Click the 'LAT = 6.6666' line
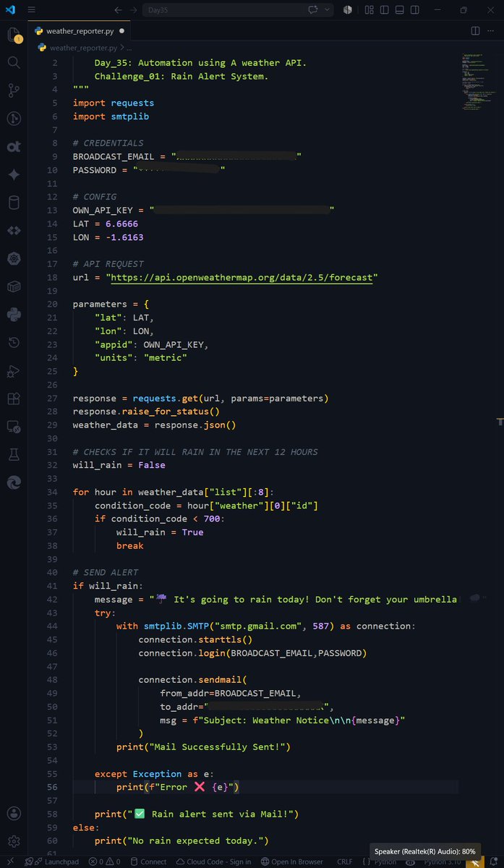The height and width of the screenshot is (868, 504). coord(106,224)
